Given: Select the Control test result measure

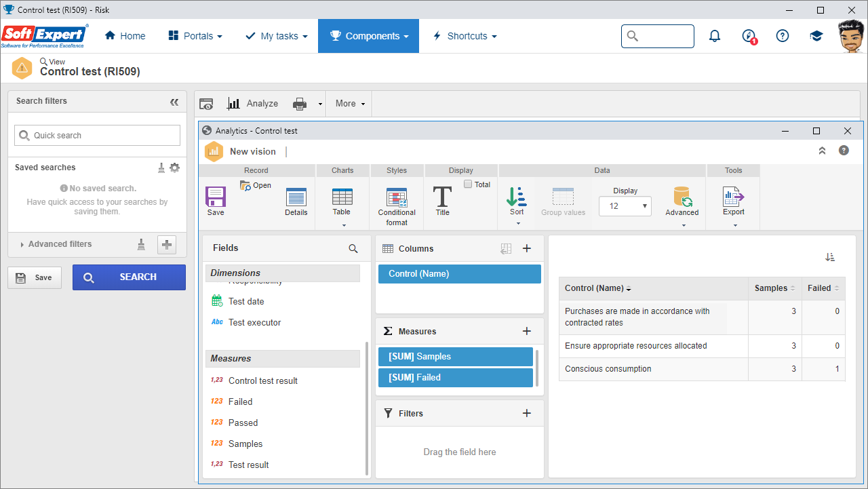Looking at the screenshot, I should click(x=263, y=381).
